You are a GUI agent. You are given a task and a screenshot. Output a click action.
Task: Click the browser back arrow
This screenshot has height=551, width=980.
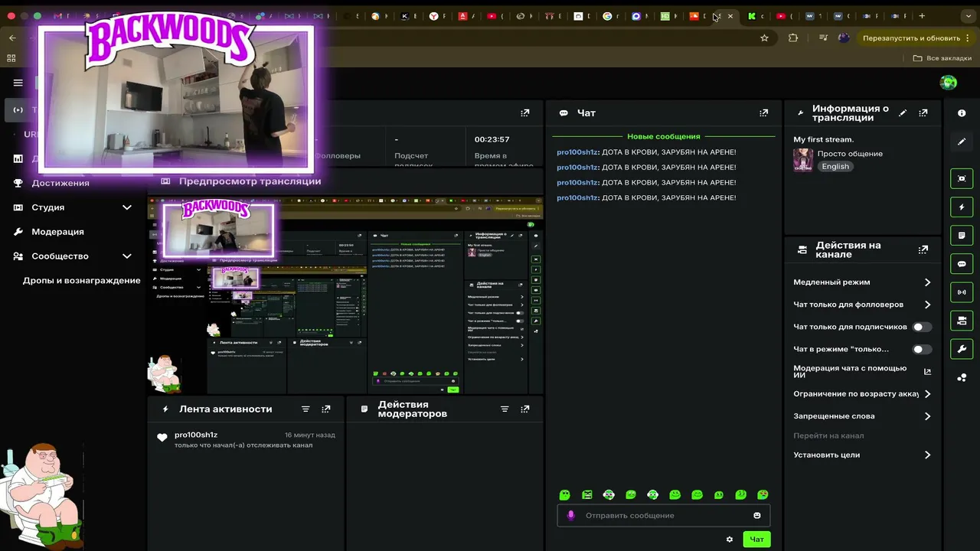[11, 37]
